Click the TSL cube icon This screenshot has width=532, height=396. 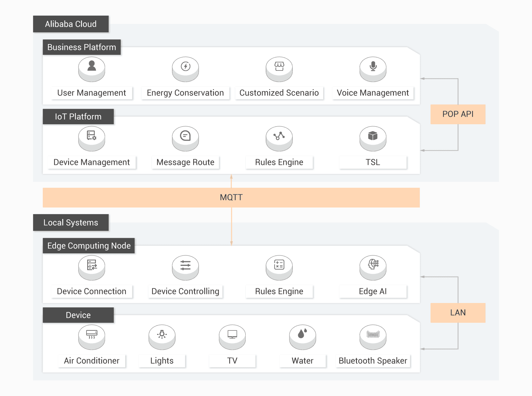click(373, 136)
